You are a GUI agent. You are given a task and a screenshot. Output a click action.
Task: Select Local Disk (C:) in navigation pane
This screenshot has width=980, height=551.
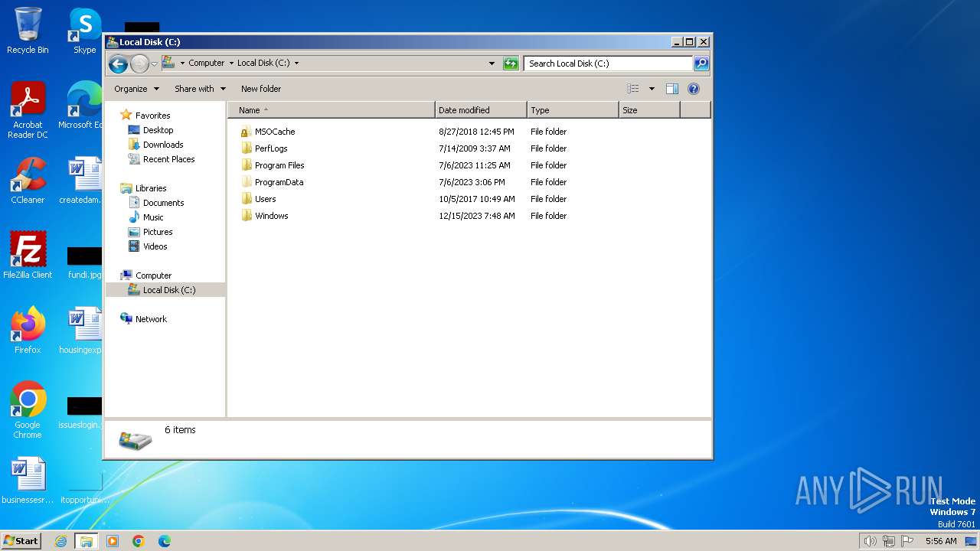165,290
